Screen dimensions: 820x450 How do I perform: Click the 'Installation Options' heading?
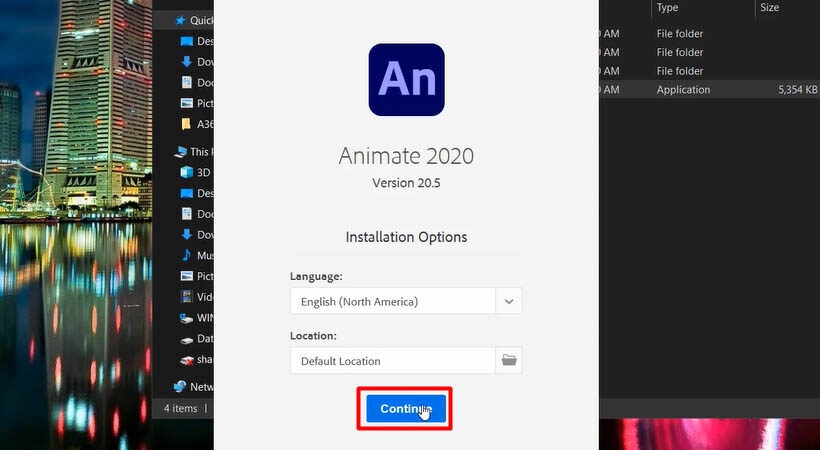406,237
